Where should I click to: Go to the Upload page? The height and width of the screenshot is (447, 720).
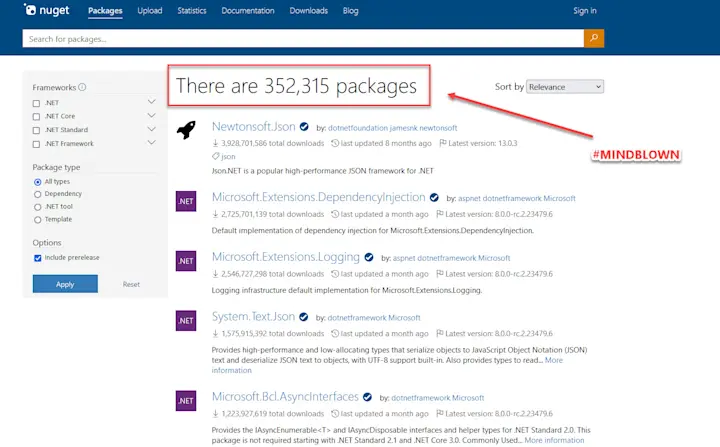pyautogui.click(x=150, y=11)
